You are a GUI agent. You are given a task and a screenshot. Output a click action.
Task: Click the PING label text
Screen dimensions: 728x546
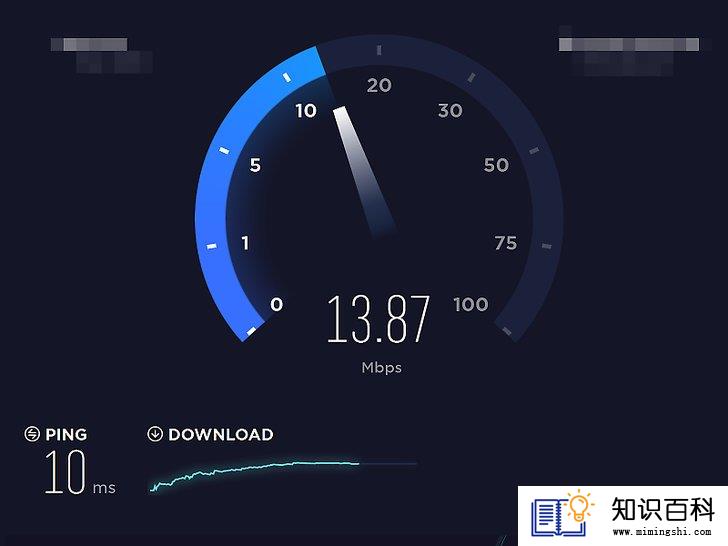point(66,435)
